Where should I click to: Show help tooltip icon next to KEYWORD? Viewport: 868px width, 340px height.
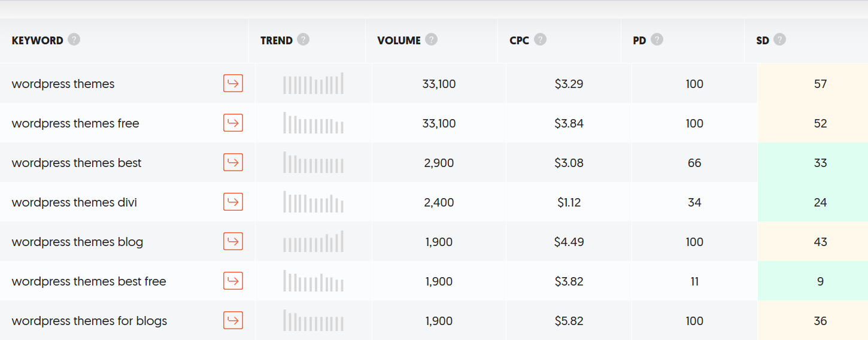pyautogui.click(x=74, y=40)
